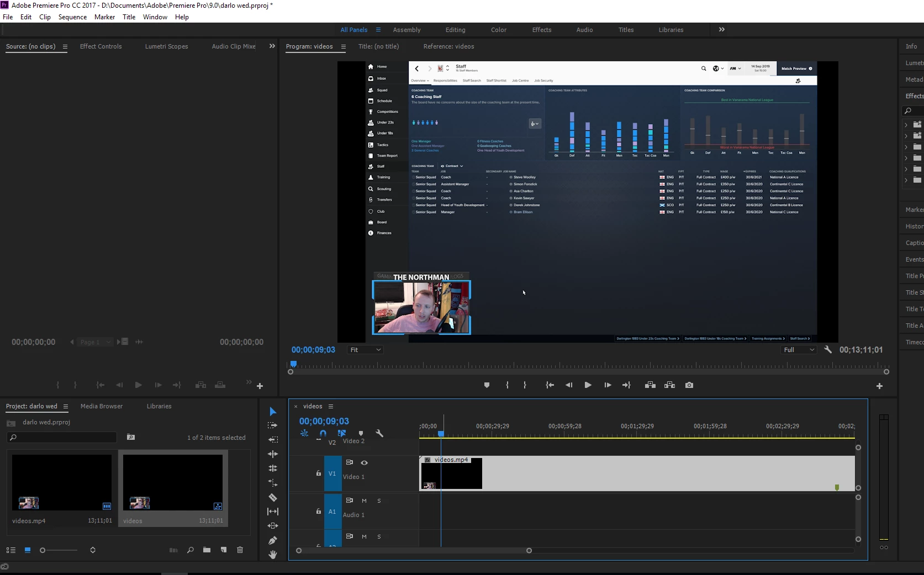Click the Lift button in Program Monitor

[650, 385]
